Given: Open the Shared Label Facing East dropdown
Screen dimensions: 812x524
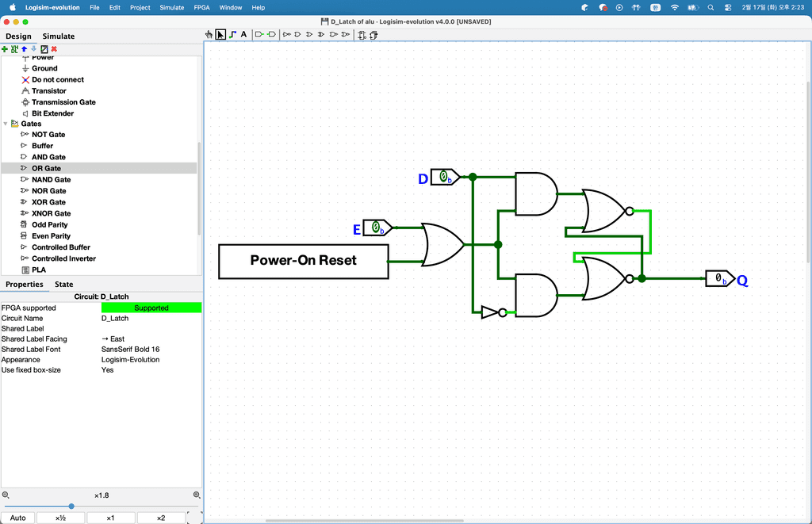Looking at the screenshot, I should point(151,339).
